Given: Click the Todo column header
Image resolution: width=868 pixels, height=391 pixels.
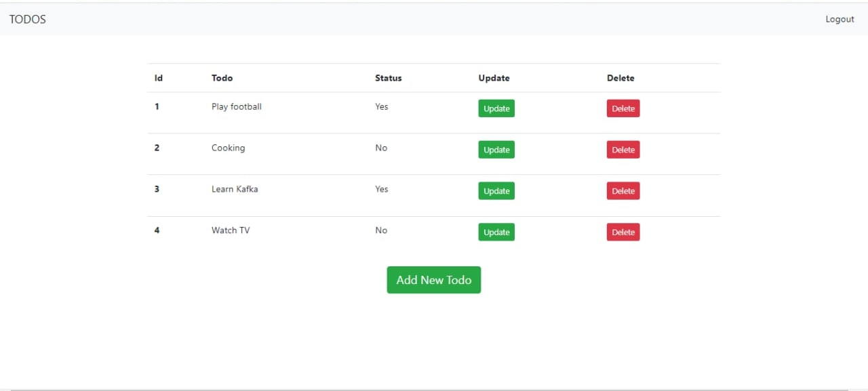Looking at the screenshot, I should 222,78.
